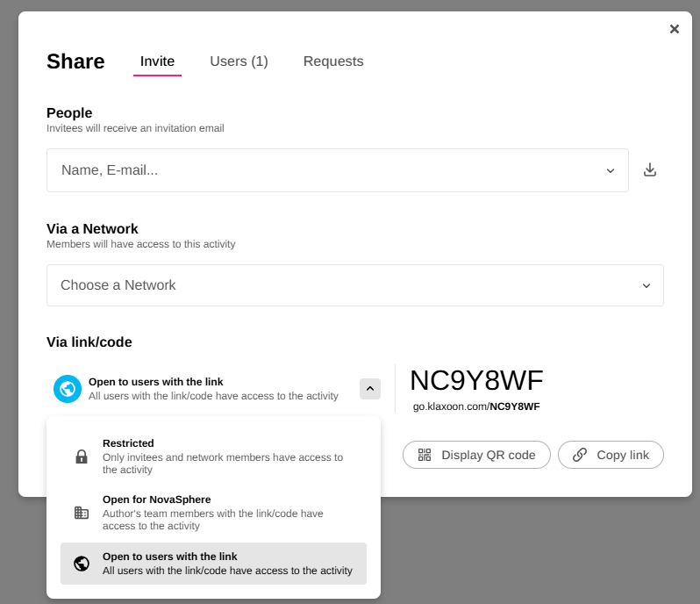Click the Name, E-mail input field

(325, 170)
